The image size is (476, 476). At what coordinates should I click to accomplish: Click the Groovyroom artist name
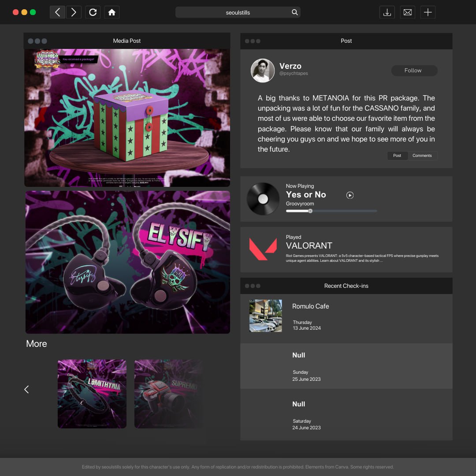click(x=300, y=204)
